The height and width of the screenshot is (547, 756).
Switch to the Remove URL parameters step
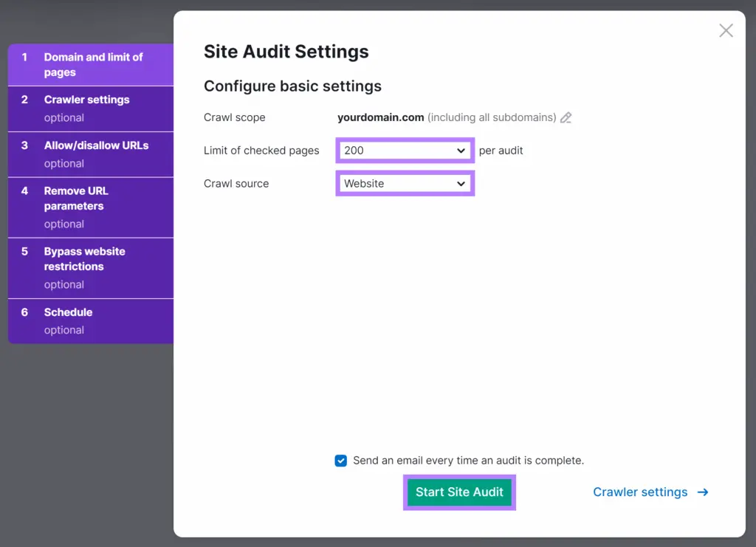76,199
